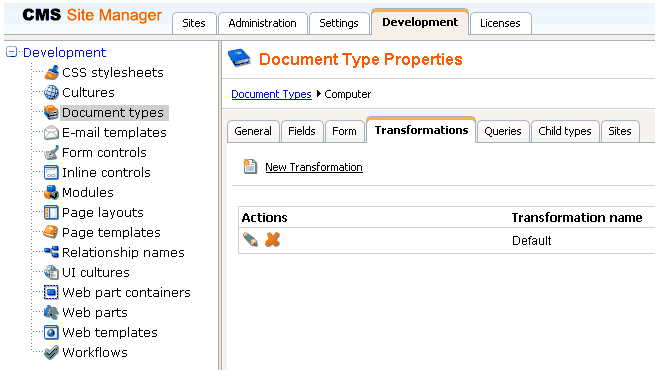Screen dimensions: 657x372
Task: Select CSS stylesheets in the tree
Action: click(113, 72)
